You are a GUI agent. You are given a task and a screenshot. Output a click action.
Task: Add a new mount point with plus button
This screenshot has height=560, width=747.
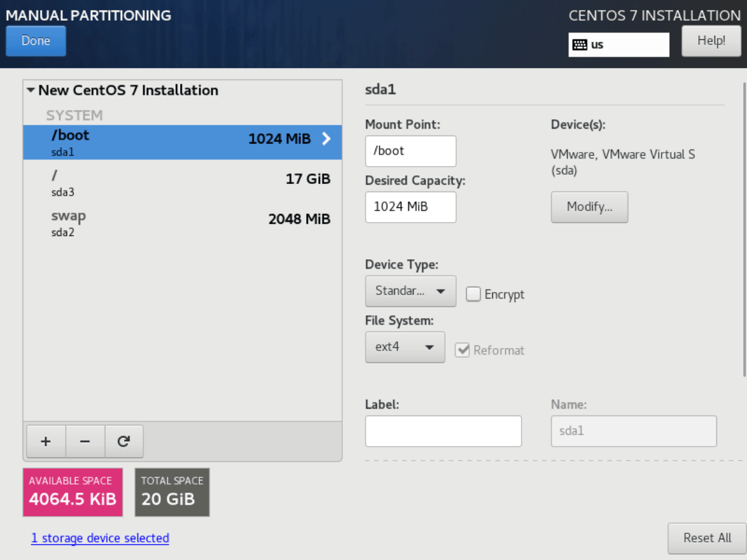pos(46,441)
